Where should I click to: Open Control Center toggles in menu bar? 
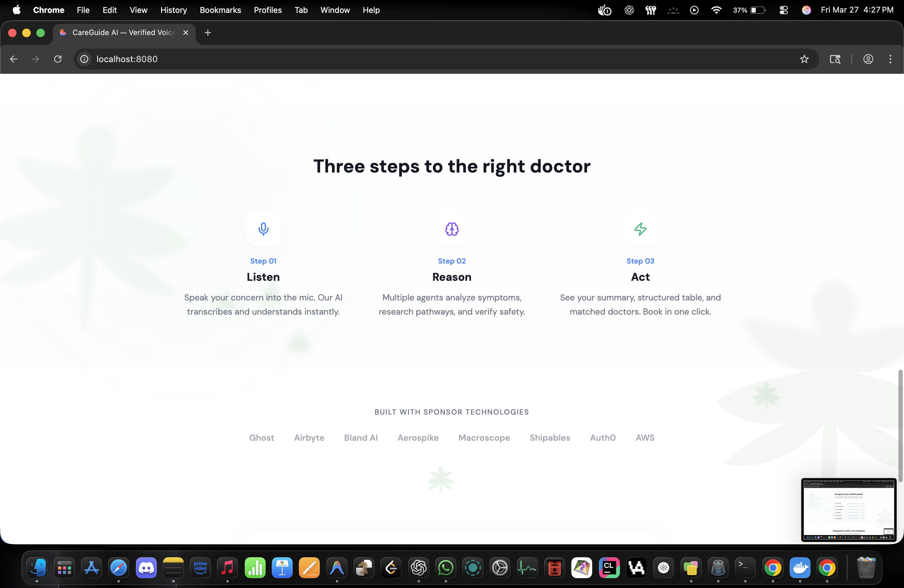pos(783,10)
